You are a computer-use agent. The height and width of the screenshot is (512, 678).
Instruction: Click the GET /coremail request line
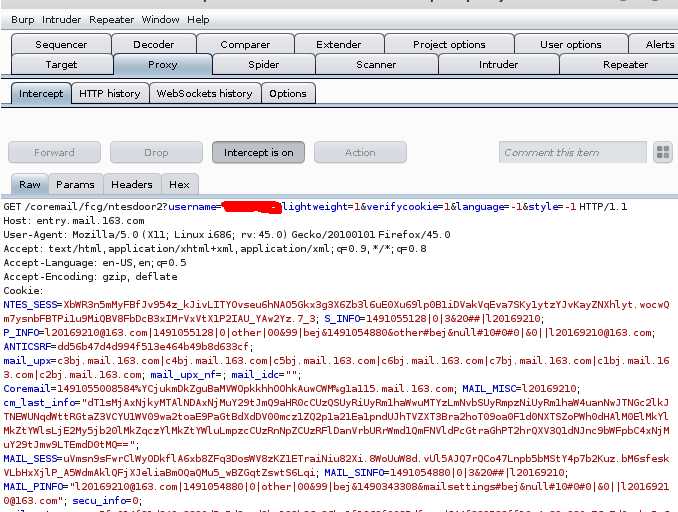click(315, 207)
